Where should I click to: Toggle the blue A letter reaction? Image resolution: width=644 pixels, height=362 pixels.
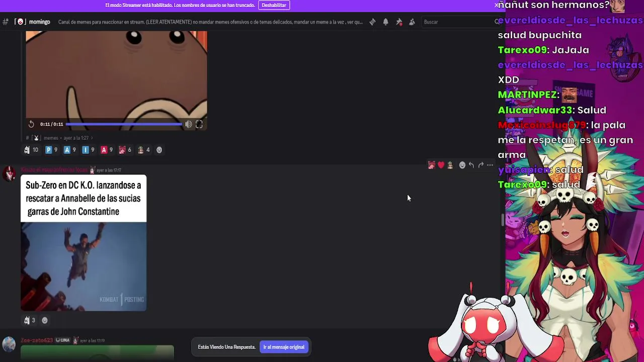[70, 150]
